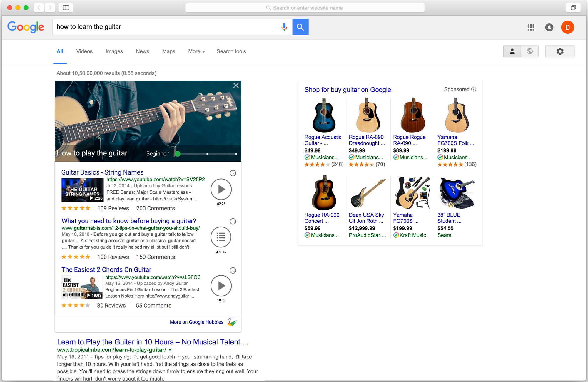Open the 38" BLUE Student guitar image

coord(457,193)
